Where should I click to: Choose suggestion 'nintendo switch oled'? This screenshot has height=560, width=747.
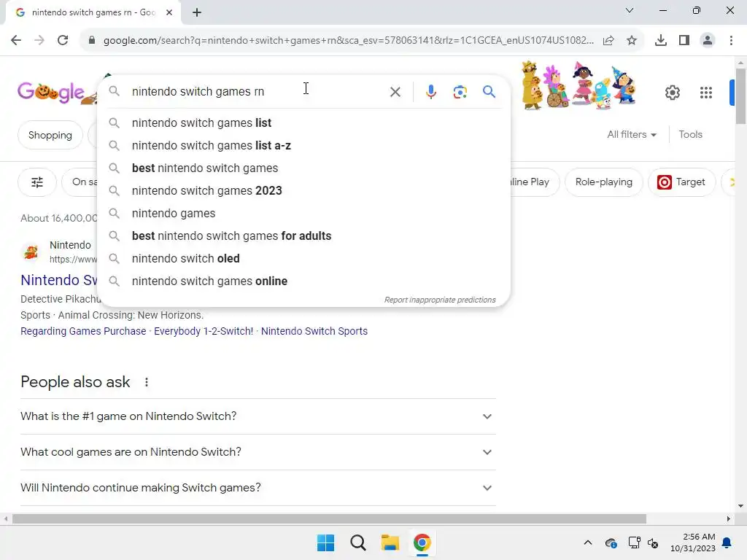[303, 259]
